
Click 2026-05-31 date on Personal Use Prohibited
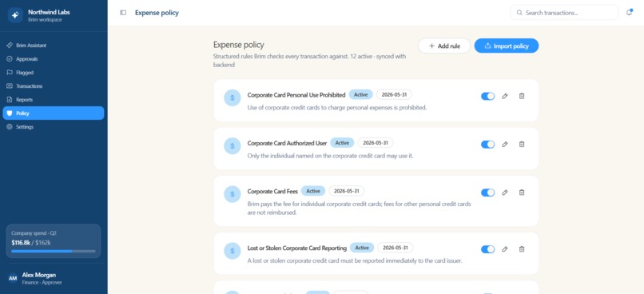click(x=394, y=94)
